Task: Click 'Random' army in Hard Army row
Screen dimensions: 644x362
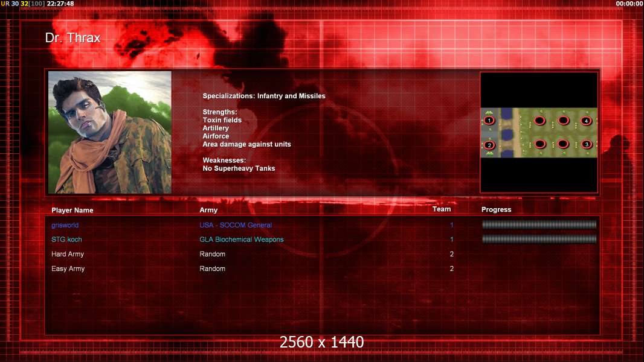Action: tap(212, 254)
